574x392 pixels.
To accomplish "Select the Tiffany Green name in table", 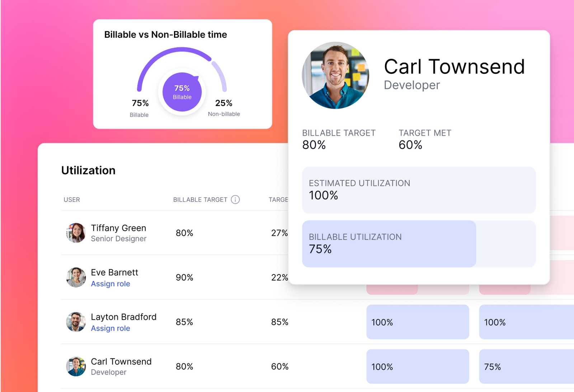I will pos(118,228).
